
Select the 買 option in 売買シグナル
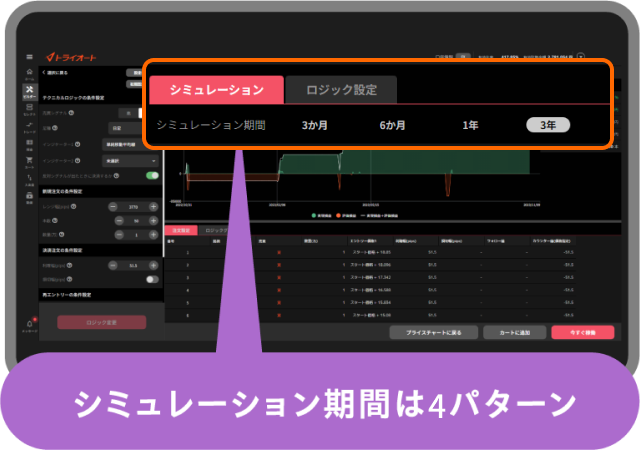[128, 113]
